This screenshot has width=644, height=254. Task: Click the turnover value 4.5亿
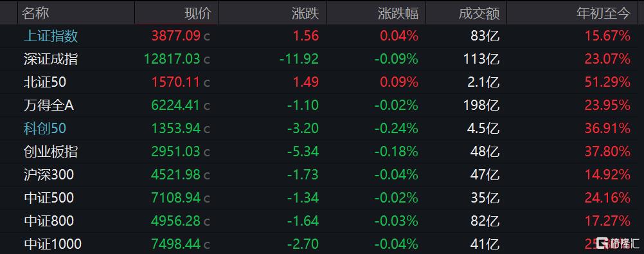[483, 129]
